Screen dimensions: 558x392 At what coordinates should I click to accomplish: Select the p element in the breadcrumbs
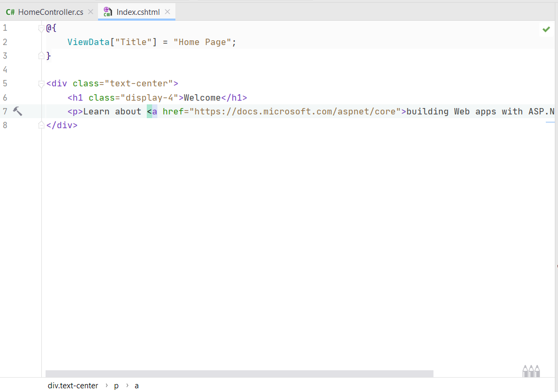(x=116, y=386)
